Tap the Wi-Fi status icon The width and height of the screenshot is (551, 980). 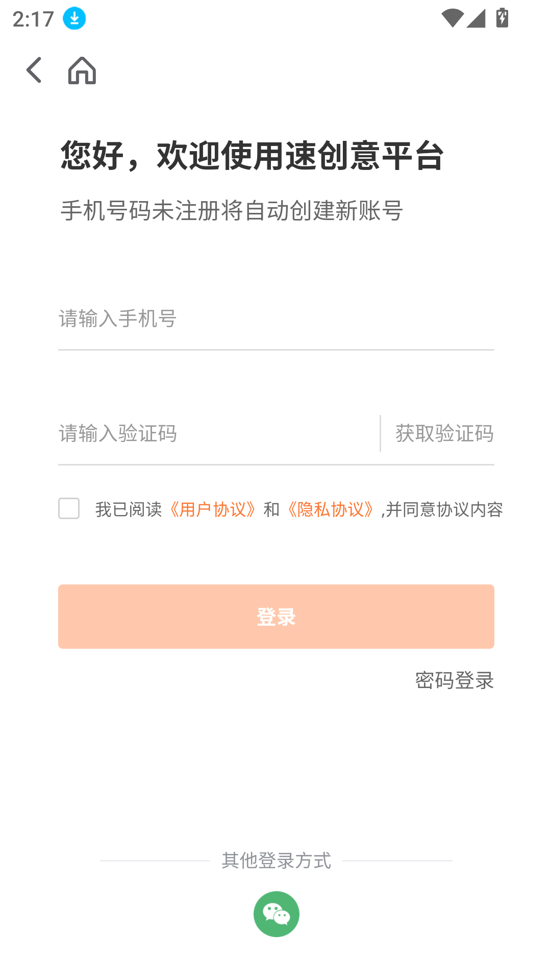(452, 18)
